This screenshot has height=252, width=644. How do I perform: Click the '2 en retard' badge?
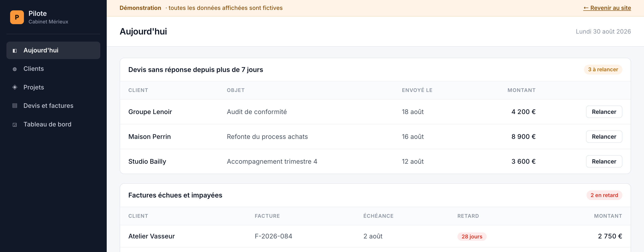pyautogui.click(x=604, y=195)
